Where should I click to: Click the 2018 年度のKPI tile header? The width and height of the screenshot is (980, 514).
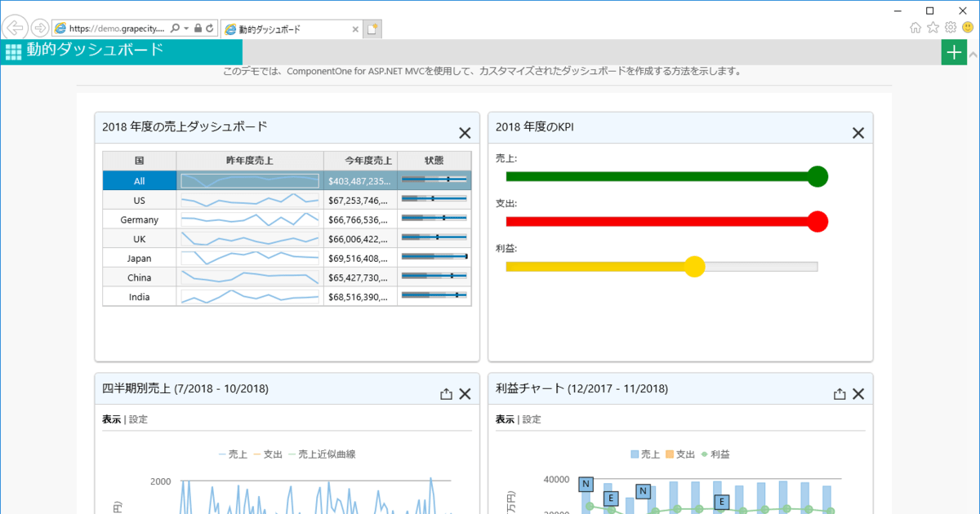click(680, 127)
